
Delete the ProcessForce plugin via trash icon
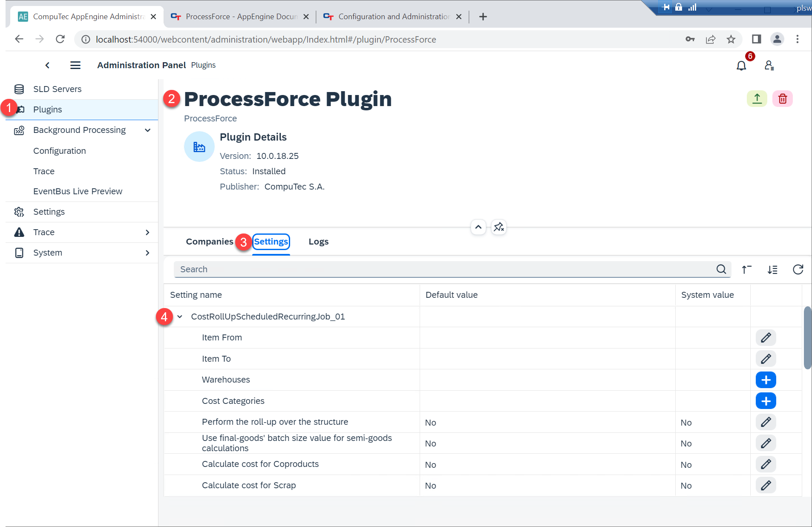coord(783,98)
